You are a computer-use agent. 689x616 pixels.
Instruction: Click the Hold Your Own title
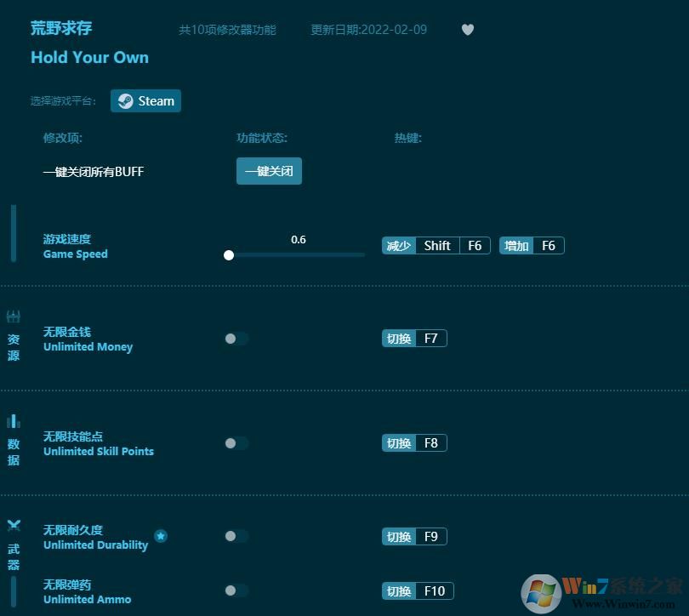(x=89, y=58)
